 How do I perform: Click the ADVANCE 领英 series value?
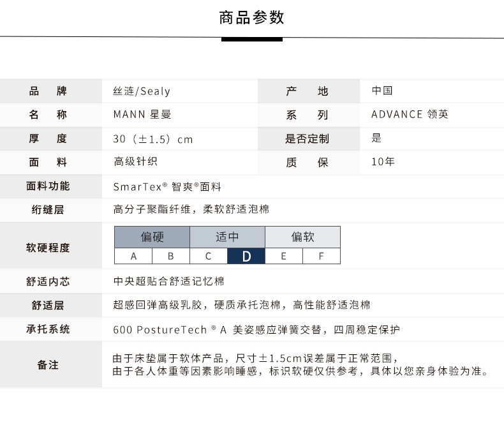point(410,114)
